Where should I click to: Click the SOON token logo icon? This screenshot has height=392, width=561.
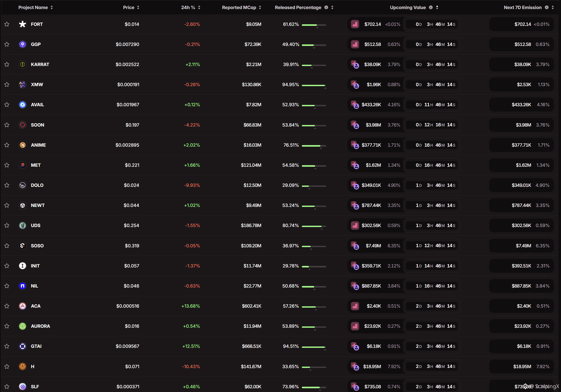pyautogui.click(x=23, y=125)
